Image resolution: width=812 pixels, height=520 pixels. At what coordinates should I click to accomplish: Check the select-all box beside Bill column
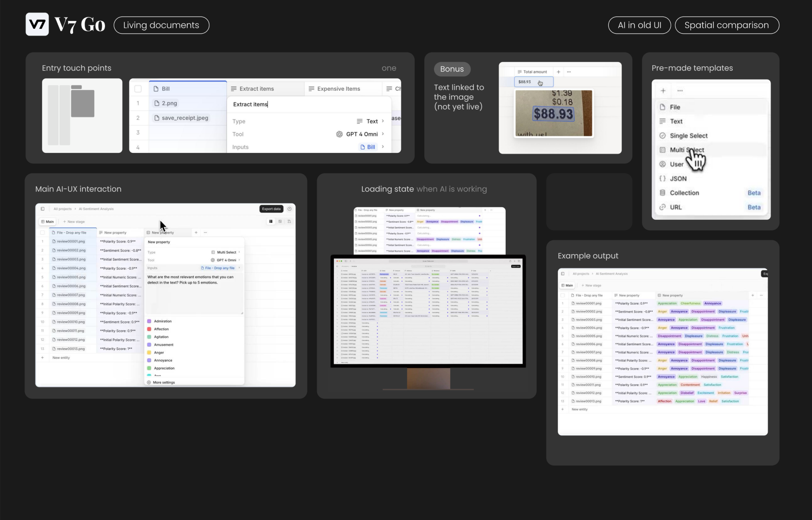(x=138, y=89)
